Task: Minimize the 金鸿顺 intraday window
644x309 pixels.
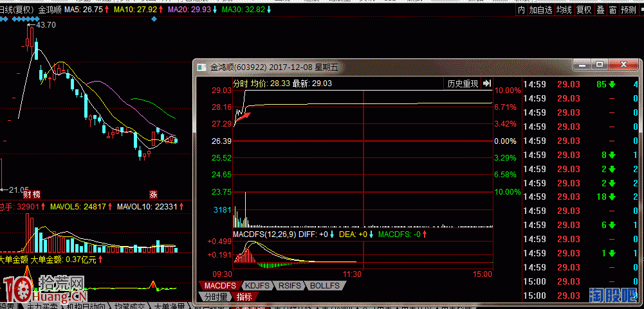Action: [x=582, y=65]
